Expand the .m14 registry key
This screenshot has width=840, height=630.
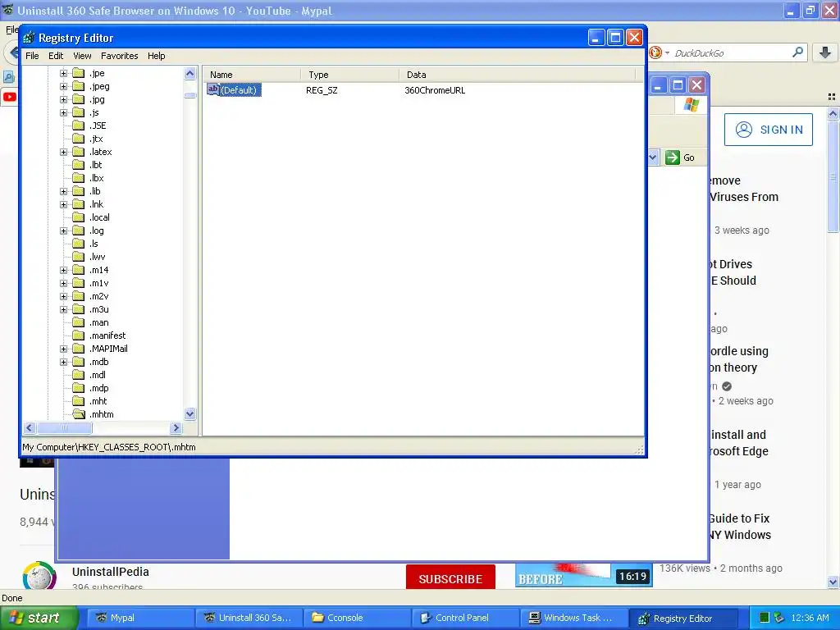point(63,270)
